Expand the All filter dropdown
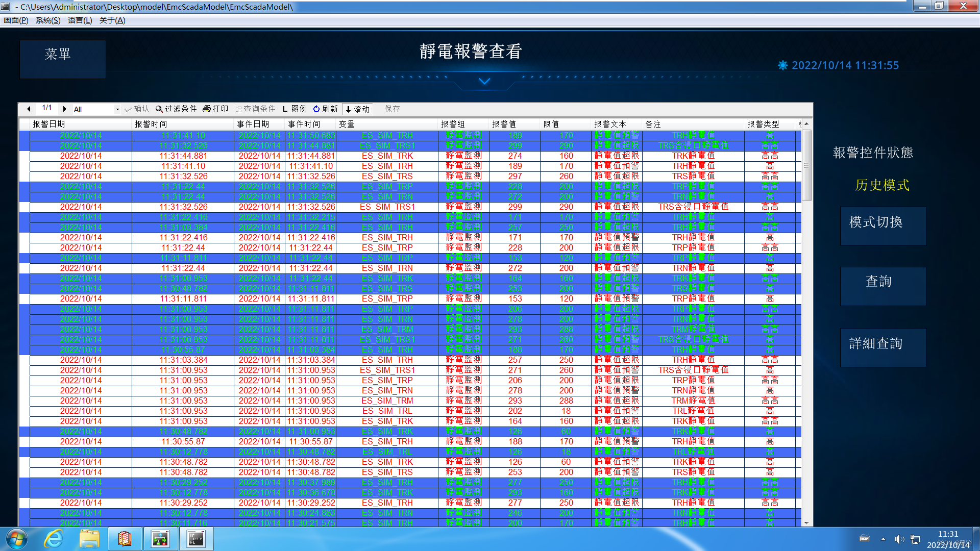Viewport: 980px width, 551px height. (x=117, y=109)
